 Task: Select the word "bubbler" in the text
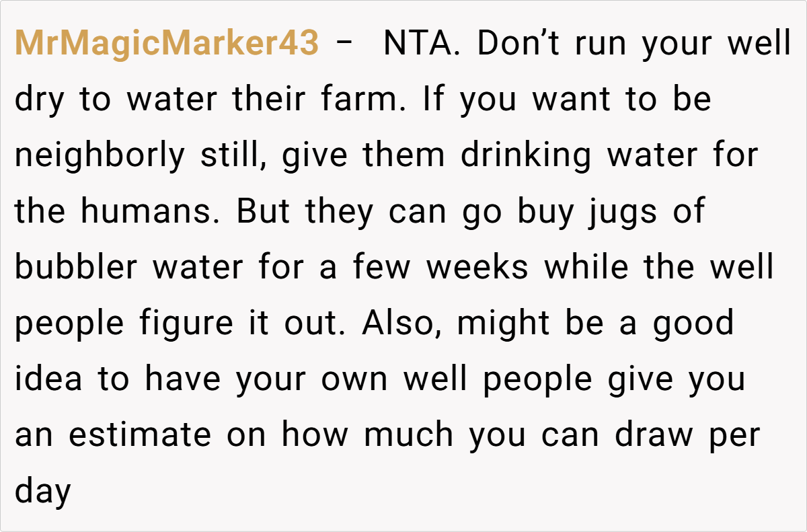[76, 268]
